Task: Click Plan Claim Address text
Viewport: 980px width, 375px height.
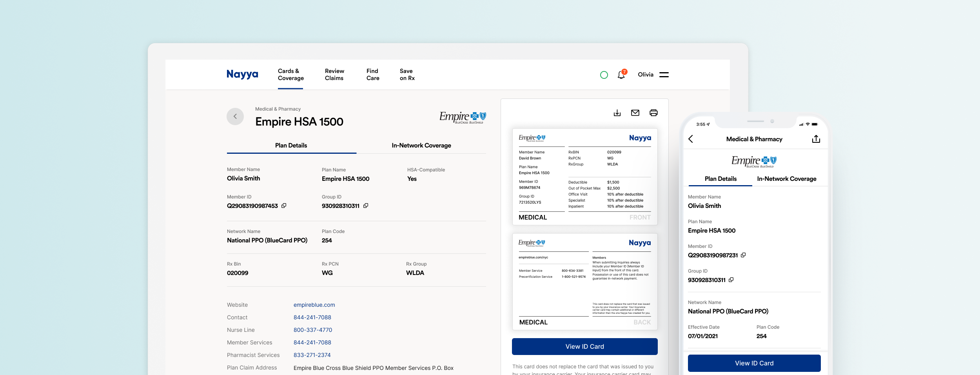Action: [x=374, y=368]
